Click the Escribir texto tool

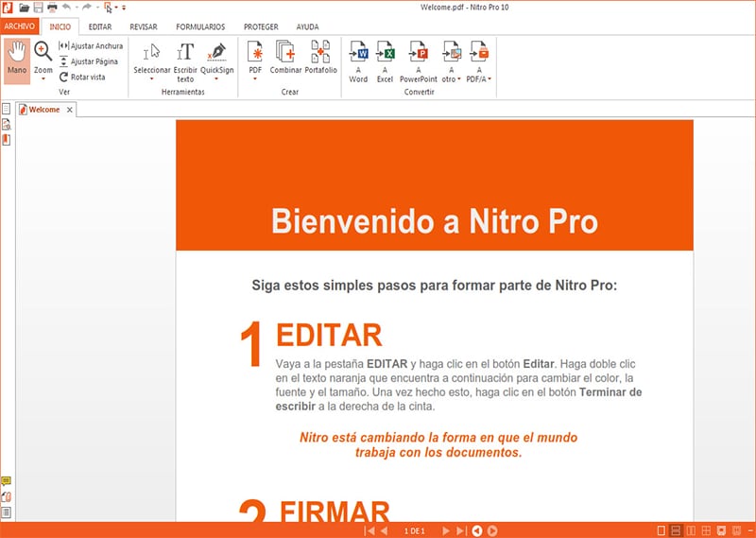(x=185, y=60)
